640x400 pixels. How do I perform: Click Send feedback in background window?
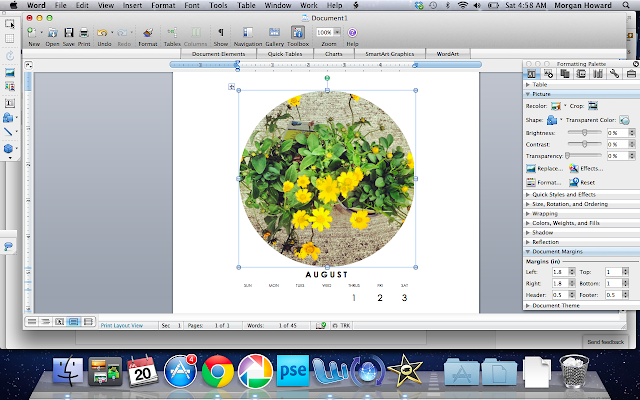tap(605, 342)
